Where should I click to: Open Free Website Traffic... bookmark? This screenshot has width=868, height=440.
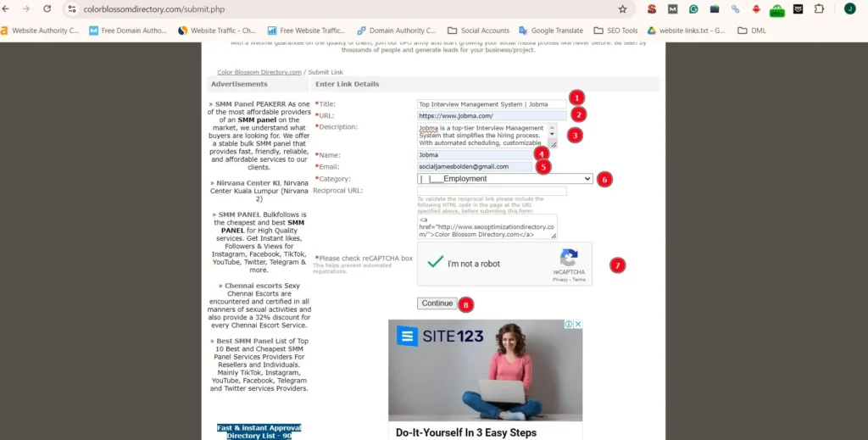306,31
